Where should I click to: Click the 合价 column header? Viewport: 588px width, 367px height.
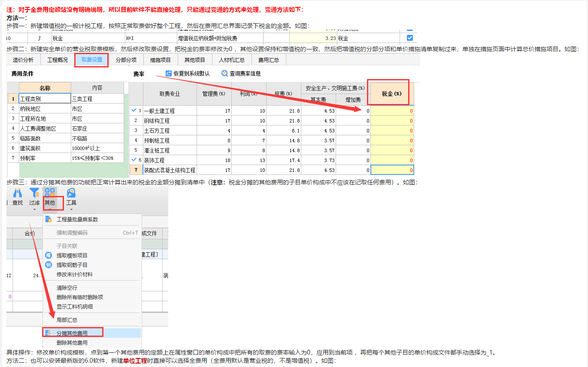pos(30,233)
